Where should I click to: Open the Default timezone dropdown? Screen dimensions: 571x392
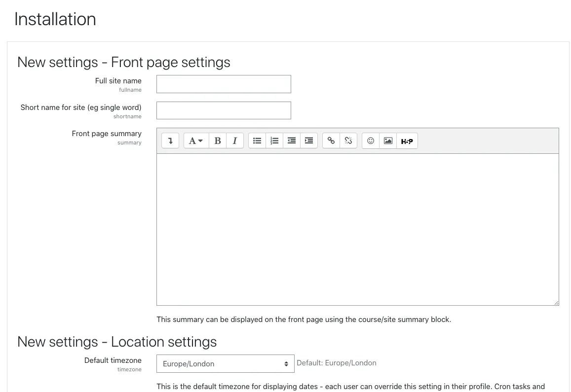coord(226,363)
